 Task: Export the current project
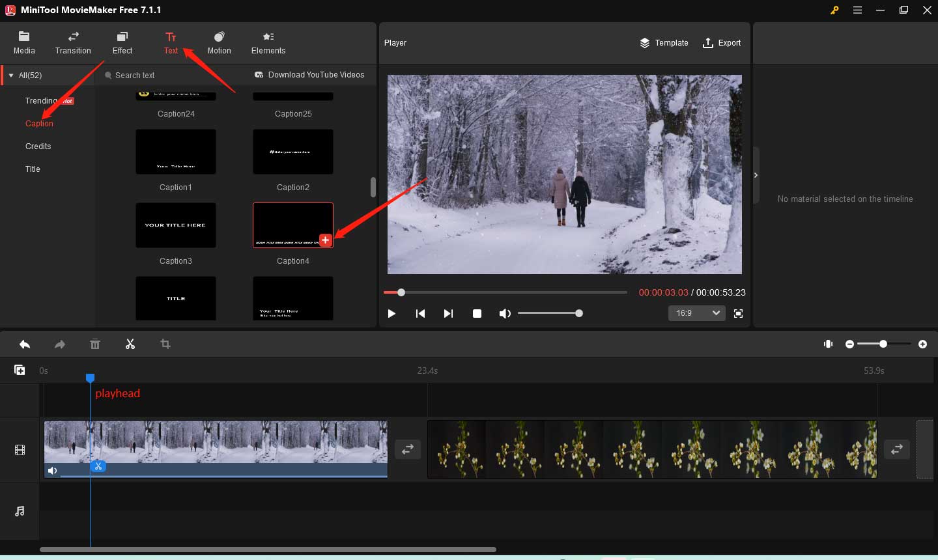(x=722, y=43)
